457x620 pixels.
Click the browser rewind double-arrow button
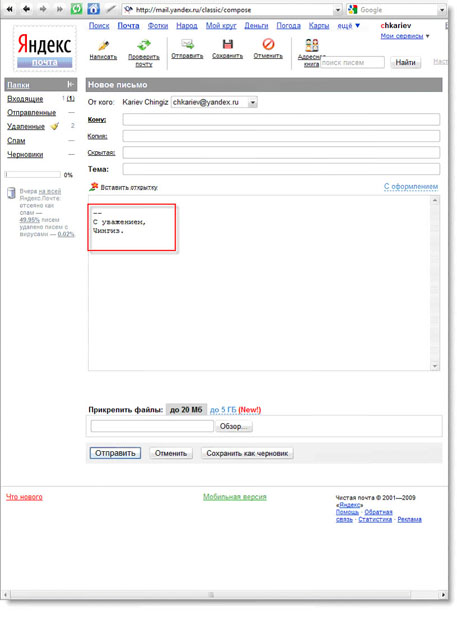(9, 9)
